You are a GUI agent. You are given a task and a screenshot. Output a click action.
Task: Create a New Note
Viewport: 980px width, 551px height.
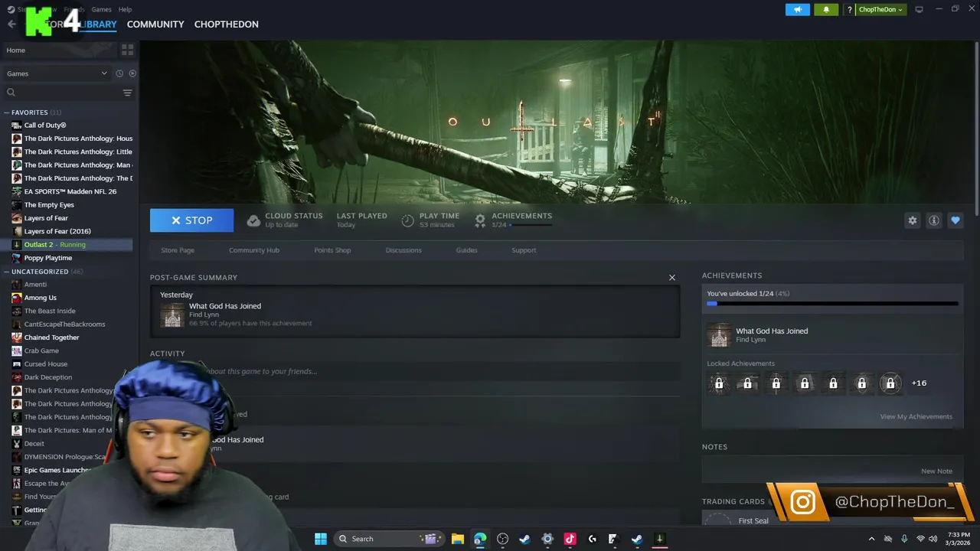(936, 471)
